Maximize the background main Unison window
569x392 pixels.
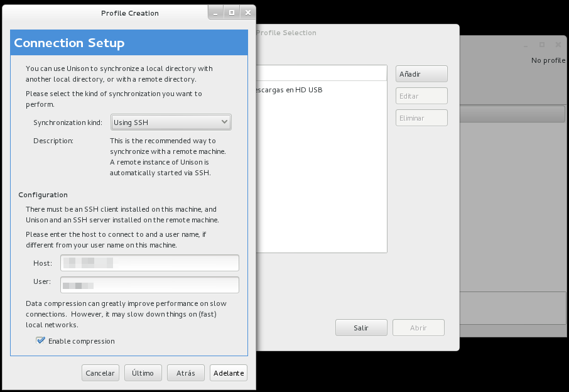pos(542,45)
